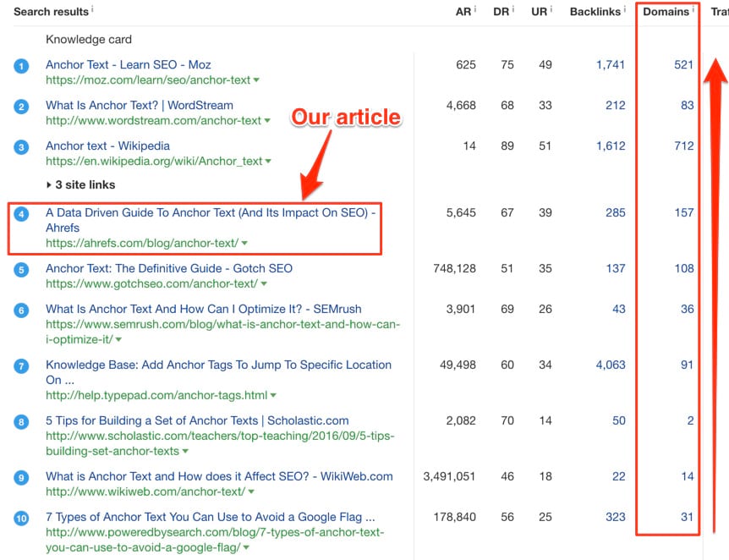Screen dimensions: 729x560
Task: Expand the 3 site links row
Action: pyautogui.click(x=80, y=184)
